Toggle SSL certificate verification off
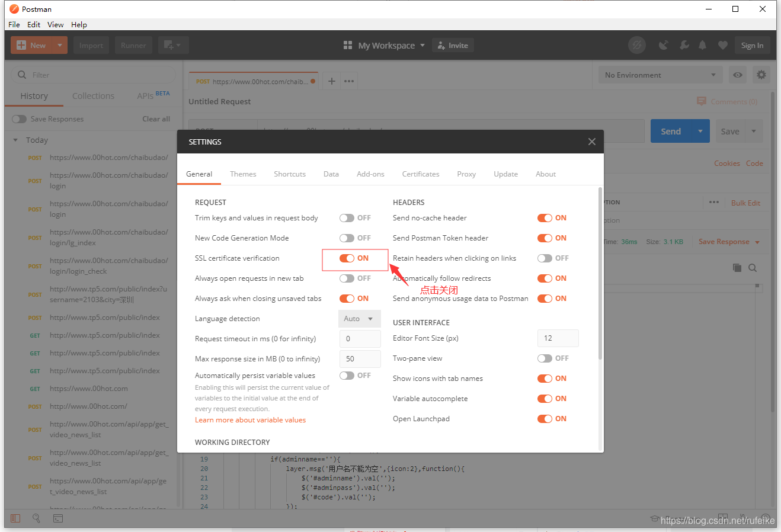The image size is (781, 532). pyautogui.click(x=347, y=258)
